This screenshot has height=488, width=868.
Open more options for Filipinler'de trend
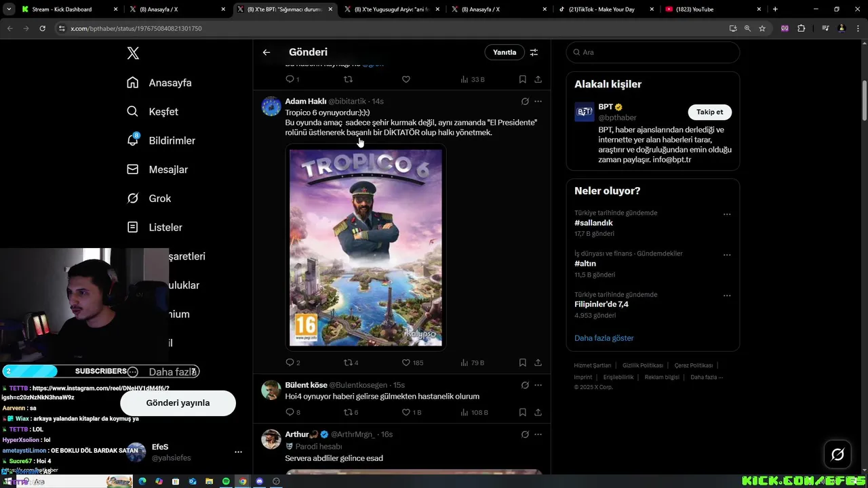pos(727,296)
